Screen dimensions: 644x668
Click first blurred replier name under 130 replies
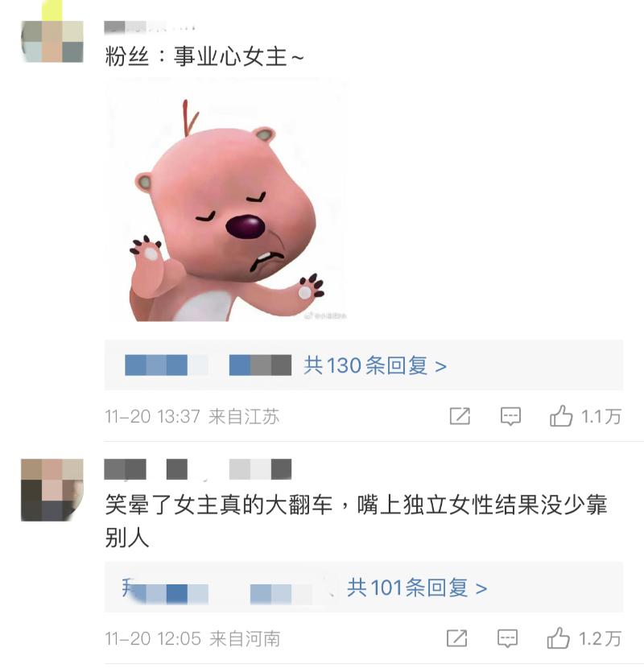point(167,365)
